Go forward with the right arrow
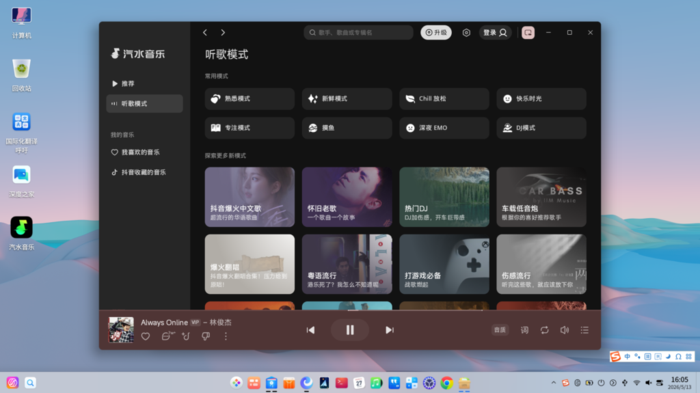 pos(223,33)
